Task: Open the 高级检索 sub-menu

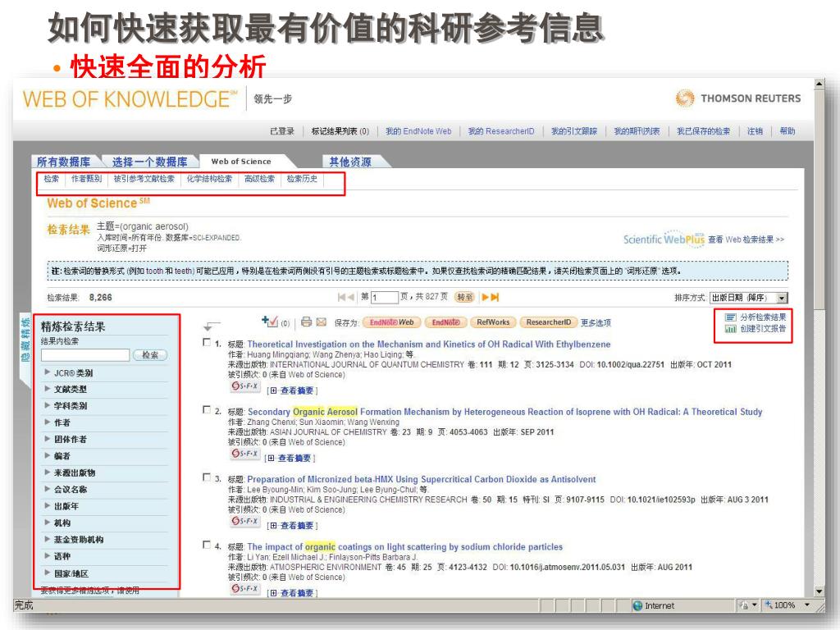Action: coord(259,179)
